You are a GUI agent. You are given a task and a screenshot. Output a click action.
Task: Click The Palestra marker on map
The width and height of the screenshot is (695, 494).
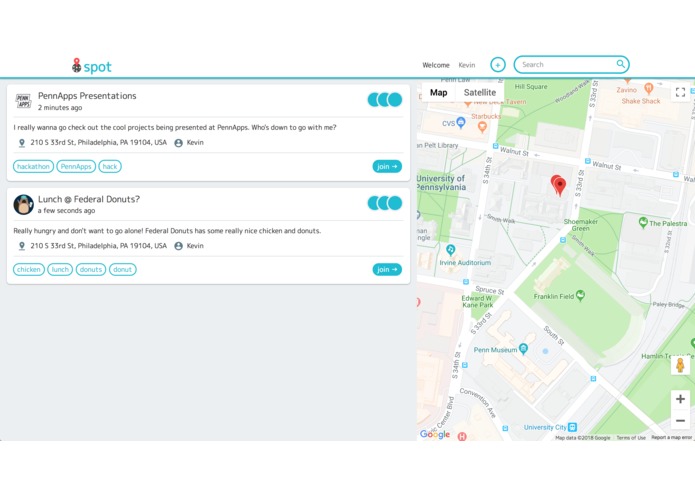coord(643,222)
